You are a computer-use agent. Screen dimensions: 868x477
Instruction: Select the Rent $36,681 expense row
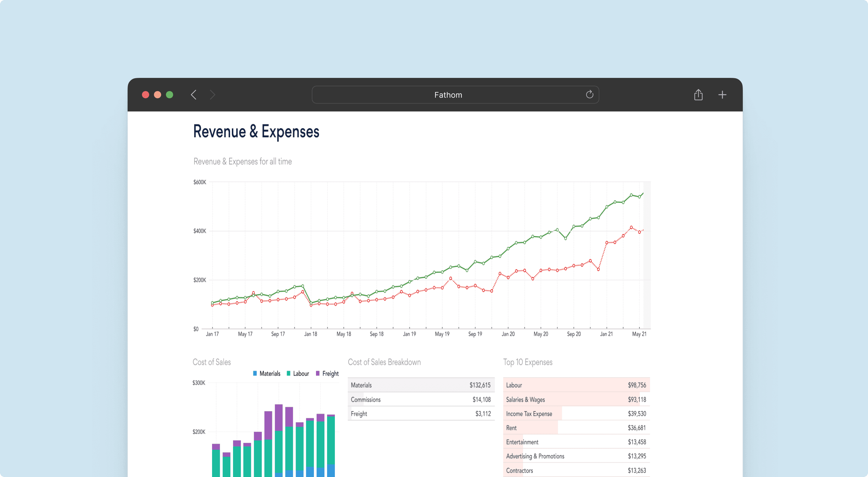(576, 428)
